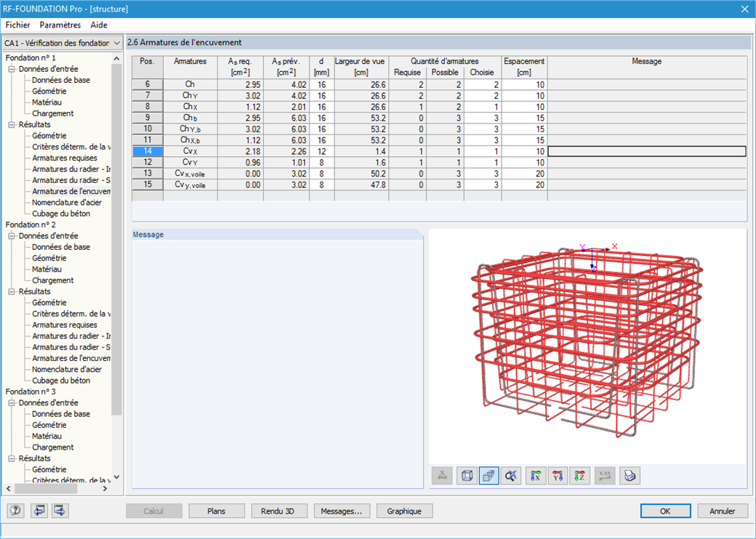
Task: Click the Choisie column header
Action: click(x=482, y=73)
